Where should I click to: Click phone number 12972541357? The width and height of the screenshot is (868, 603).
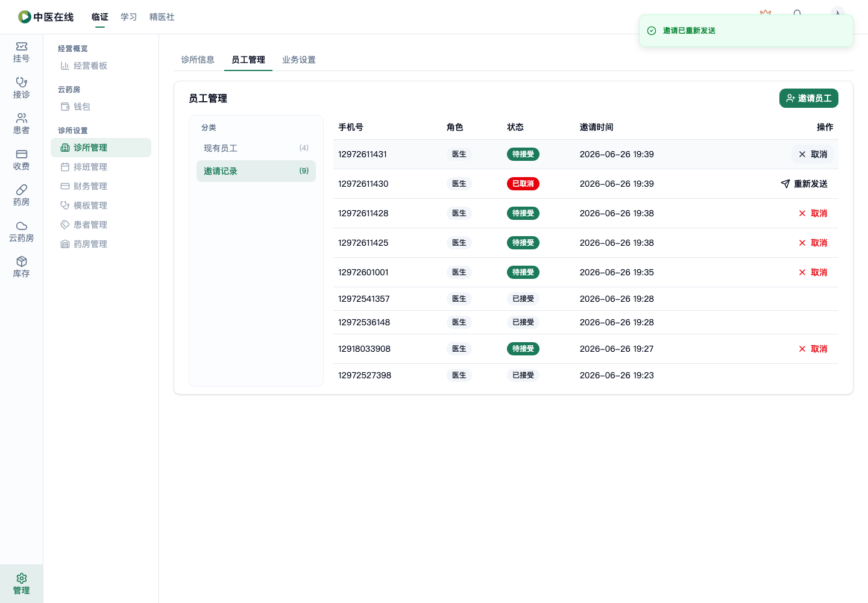(364, 299)
